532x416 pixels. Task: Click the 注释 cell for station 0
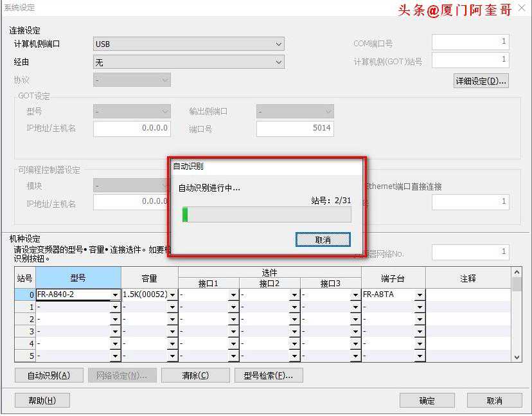[468, 294]
